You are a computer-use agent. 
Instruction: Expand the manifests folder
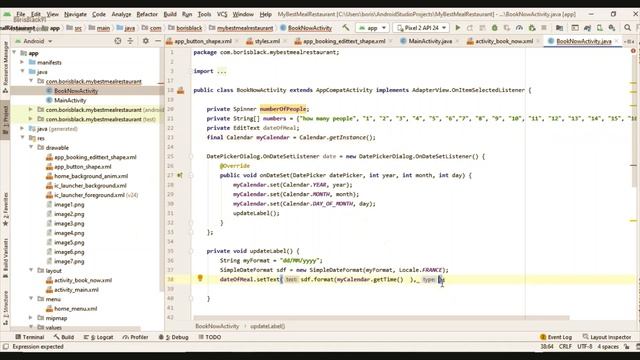pos(22,62)
